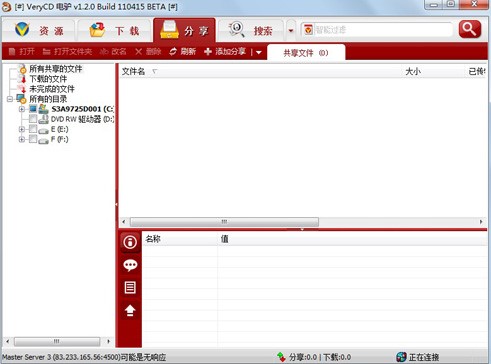Click the file list scroll right arrow
This screenshot has height=364, width=491.
tap(481, 222)
